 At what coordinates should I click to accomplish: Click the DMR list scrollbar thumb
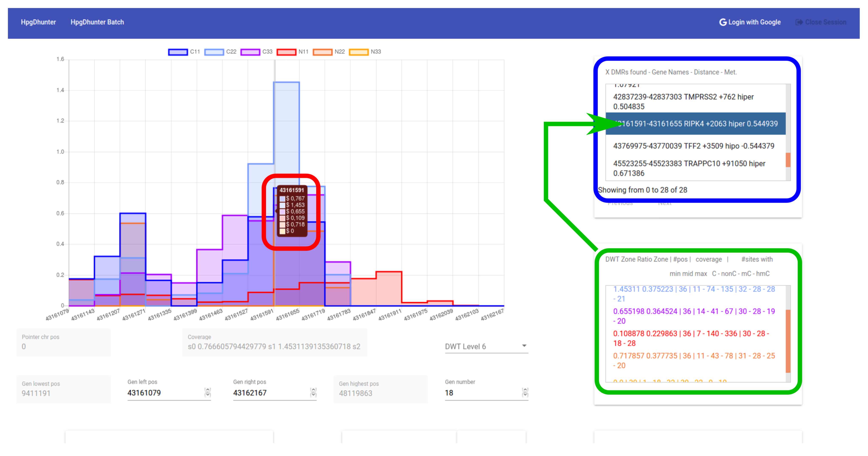tap(788, 160)
